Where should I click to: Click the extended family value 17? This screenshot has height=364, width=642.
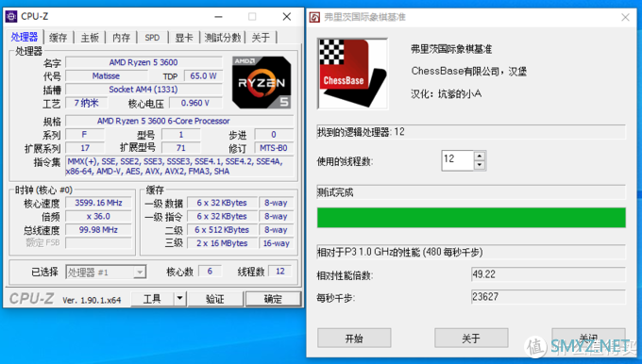85,148
